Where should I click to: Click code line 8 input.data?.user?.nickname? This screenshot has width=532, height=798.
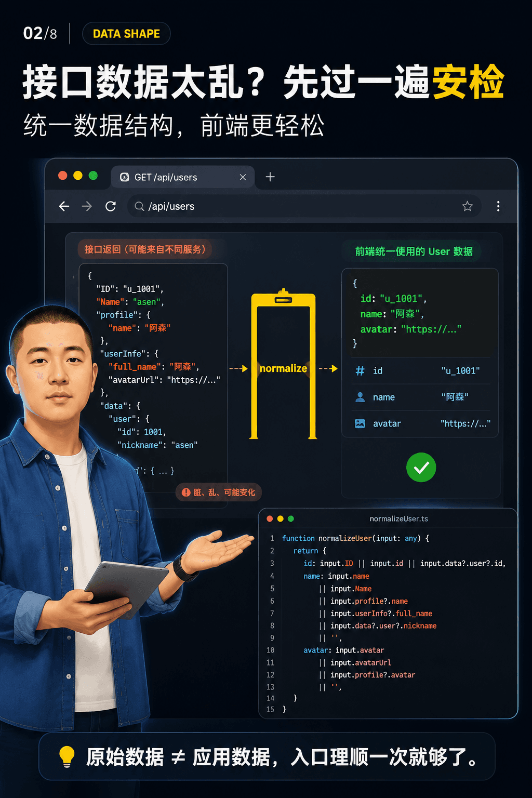(x=378, y=626)
